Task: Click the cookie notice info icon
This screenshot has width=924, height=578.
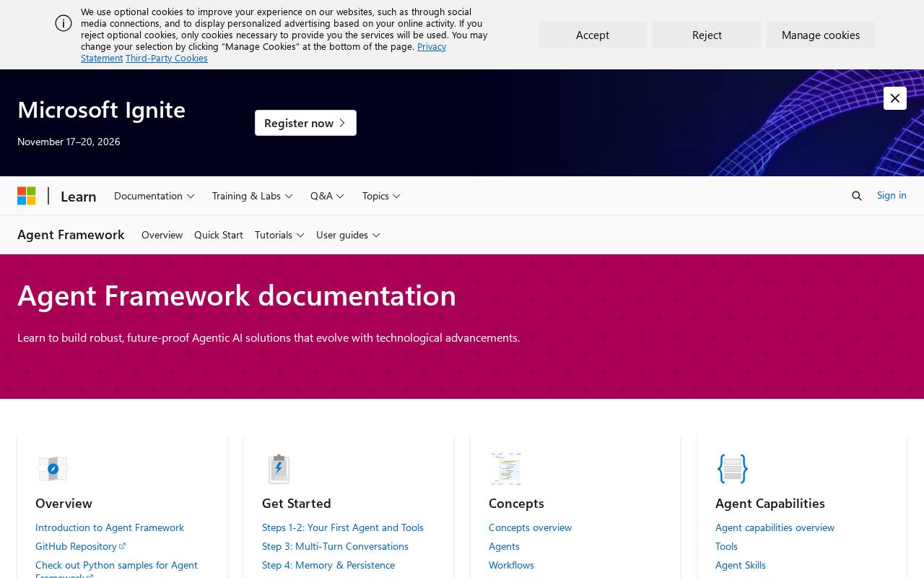Action: pos(64,23)
